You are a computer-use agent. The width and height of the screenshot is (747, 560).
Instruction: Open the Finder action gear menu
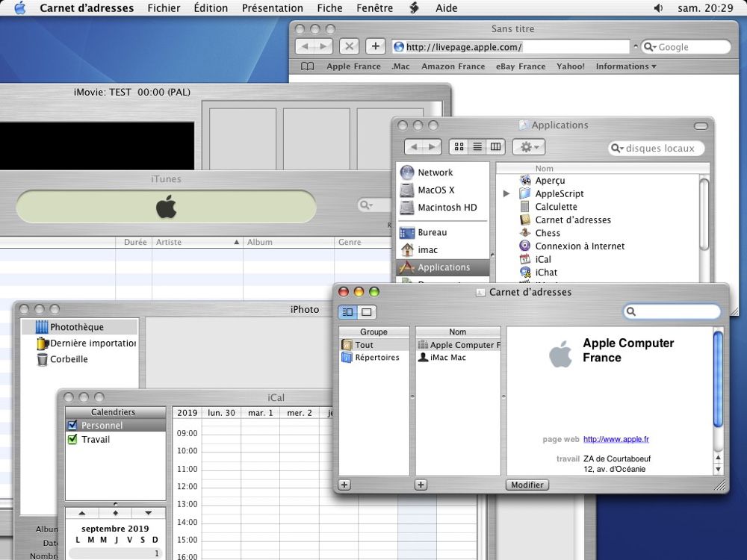point(529,146)
